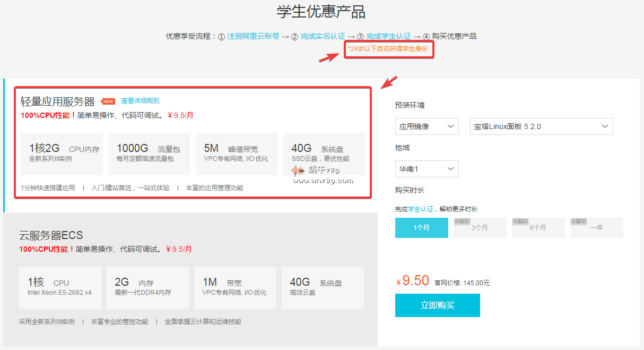Choose the locked 3个月 duration option
The height and width of the screenshot is (350, 644).
coord(480,228)
